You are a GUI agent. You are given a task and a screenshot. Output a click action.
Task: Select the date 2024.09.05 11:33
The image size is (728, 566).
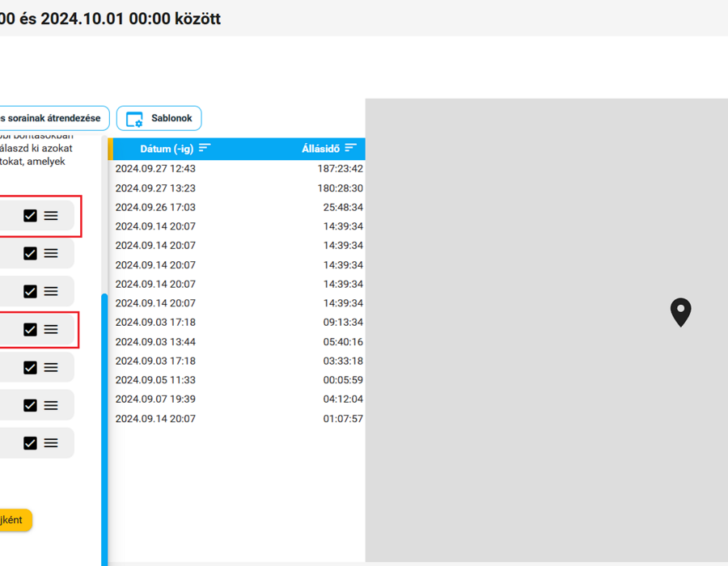155,380
